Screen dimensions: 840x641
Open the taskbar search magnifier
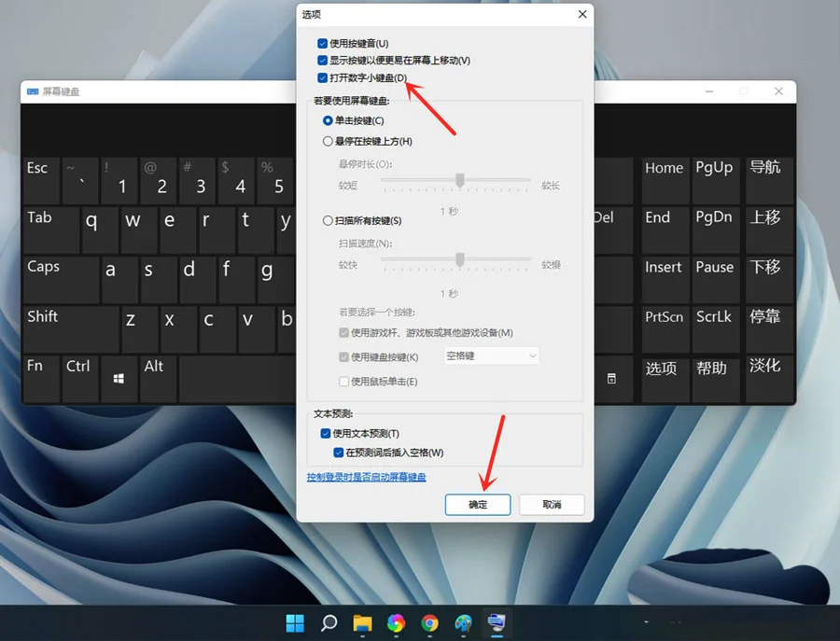pos(329,622)
